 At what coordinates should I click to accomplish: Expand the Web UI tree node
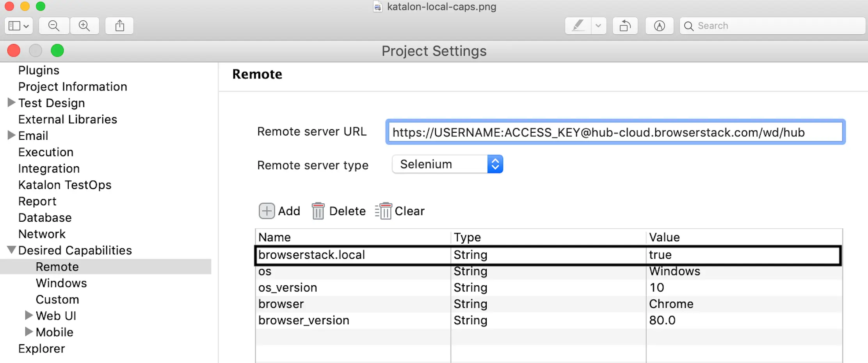28,315
